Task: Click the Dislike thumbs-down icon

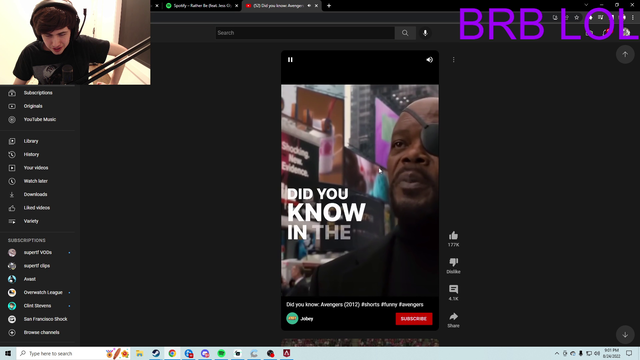Action: [x=453, y=262]
